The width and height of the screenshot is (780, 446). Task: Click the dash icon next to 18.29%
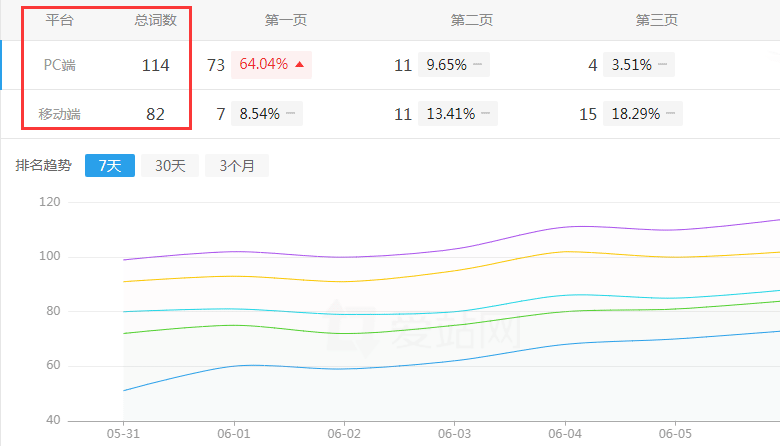(x=670, y=114)
